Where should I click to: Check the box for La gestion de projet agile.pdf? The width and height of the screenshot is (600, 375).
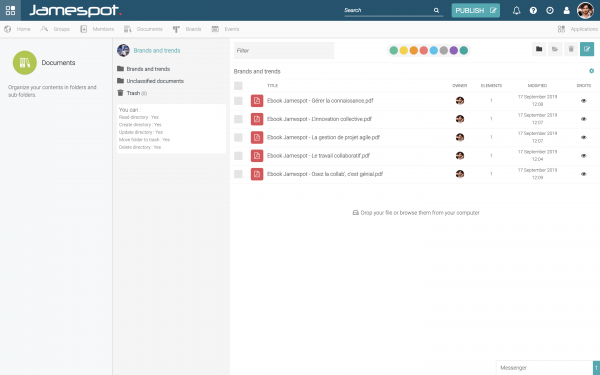[x=238, y=137]
